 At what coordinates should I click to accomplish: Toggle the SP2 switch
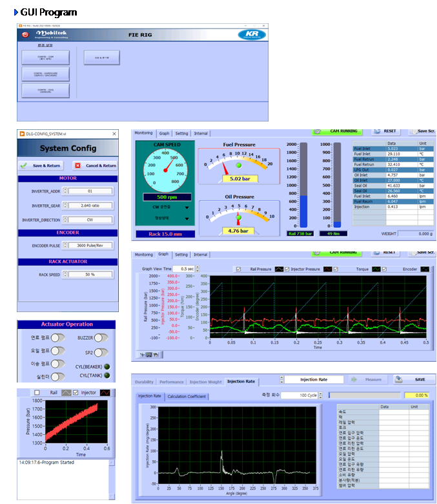pos(101,353)
